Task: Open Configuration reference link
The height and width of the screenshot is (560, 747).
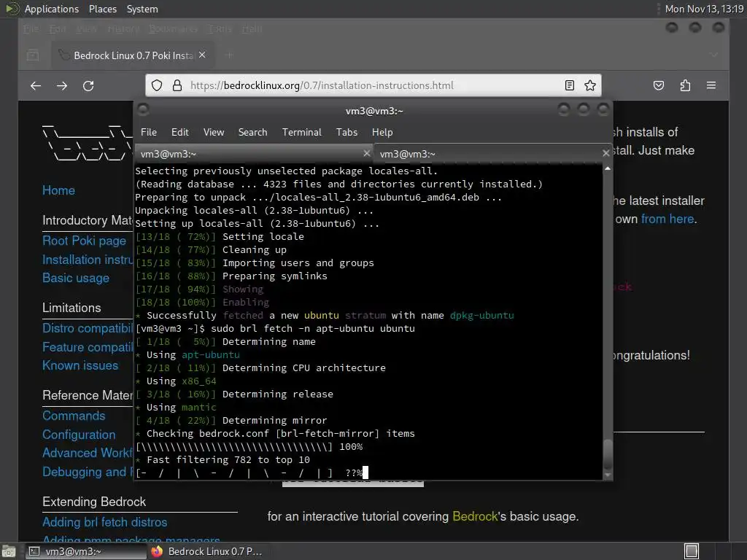Action: [79, 435]
